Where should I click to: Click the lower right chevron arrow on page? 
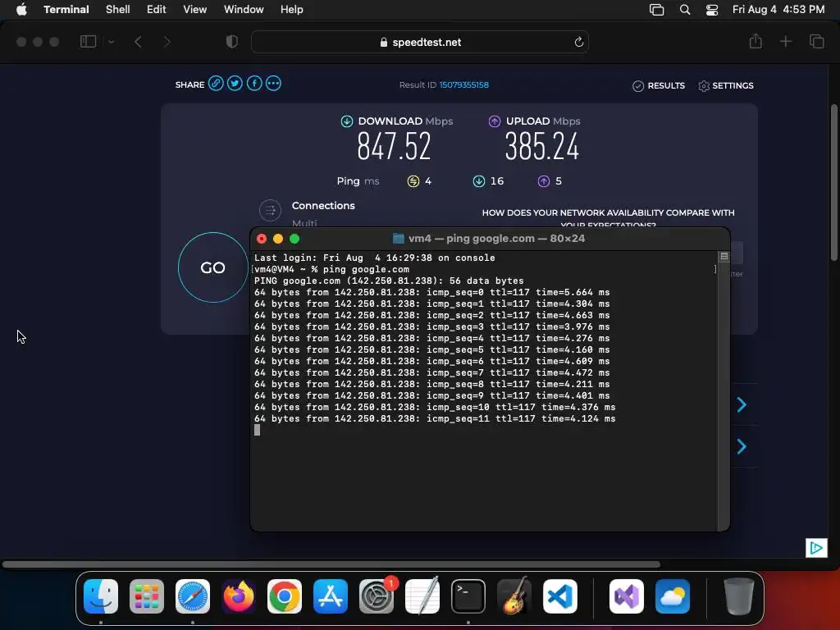pyautogui.click(x=742, y=446)
